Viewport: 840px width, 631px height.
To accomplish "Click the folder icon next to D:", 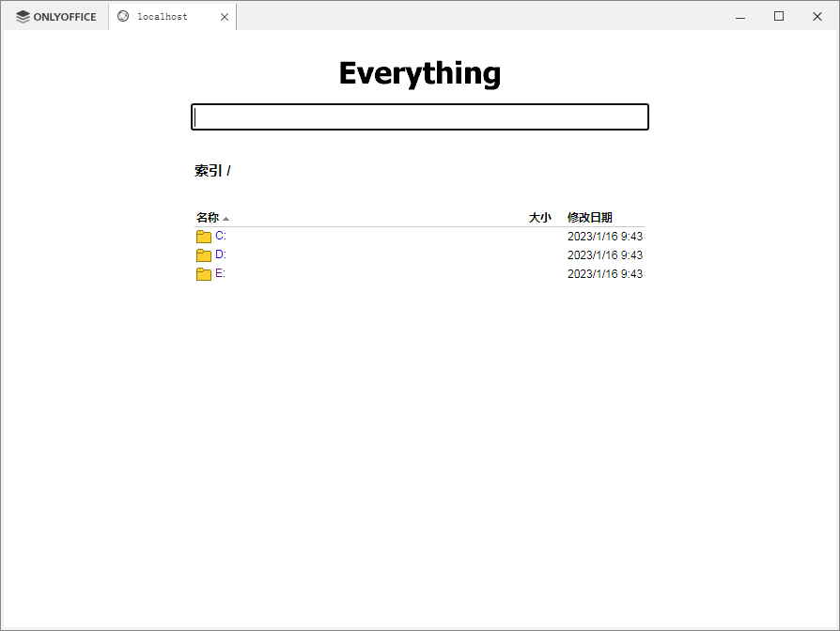I will point(204,254).
